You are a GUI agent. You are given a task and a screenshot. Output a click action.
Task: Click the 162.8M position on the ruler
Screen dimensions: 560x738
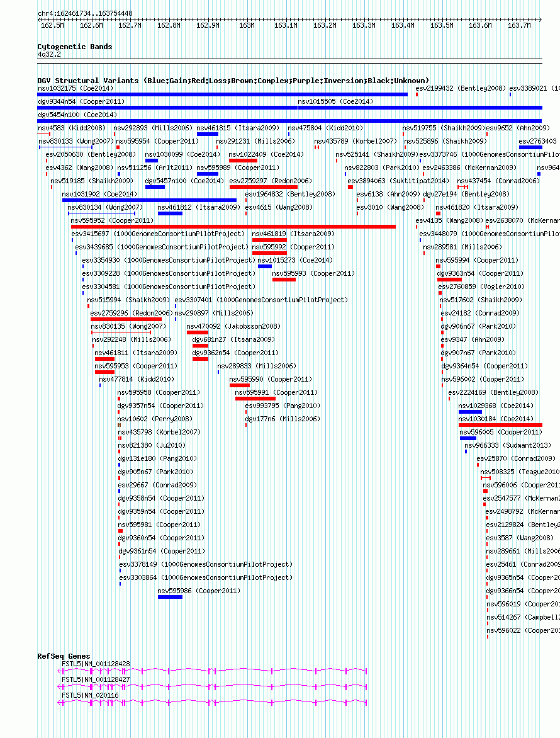pyautogui.click(x=169, y=25)
